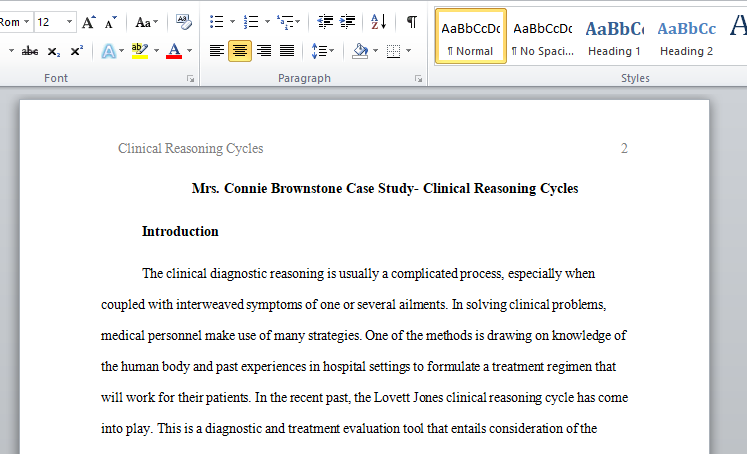Viewport: 747px width, 454px height.
Task: Click the Borders icon
Action: [394, 51]
